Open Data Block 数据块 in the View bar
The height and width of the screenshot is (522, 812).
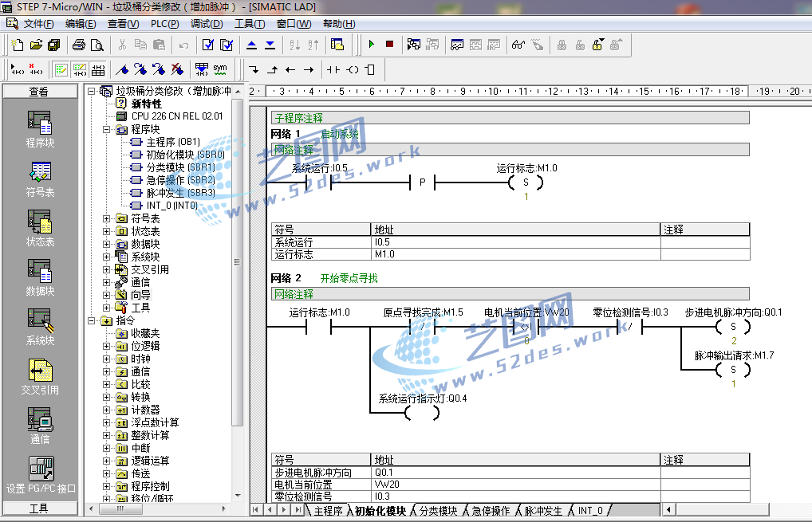click(40, 278)
